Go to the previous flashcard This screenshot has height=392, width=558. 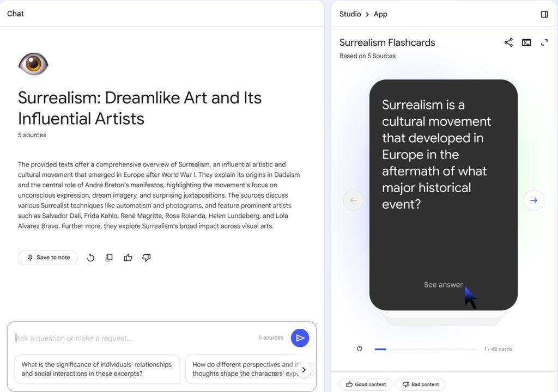tap(353, 200)
